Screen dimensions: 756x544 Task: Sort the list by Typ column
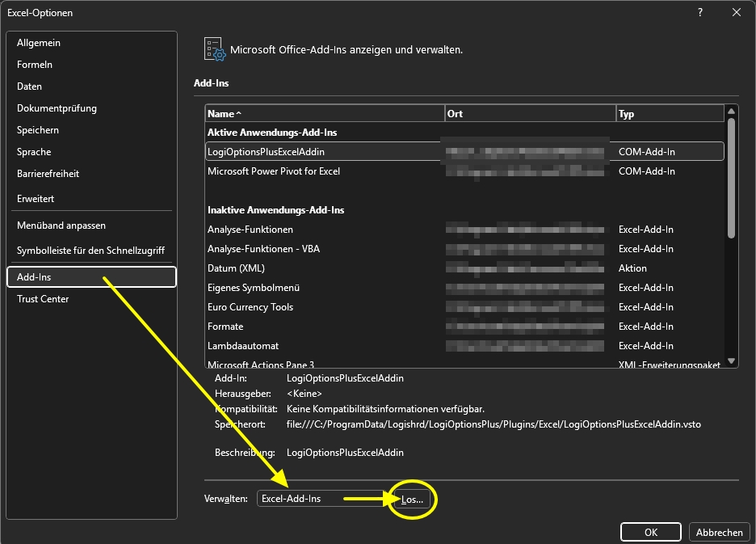[669, 114]
